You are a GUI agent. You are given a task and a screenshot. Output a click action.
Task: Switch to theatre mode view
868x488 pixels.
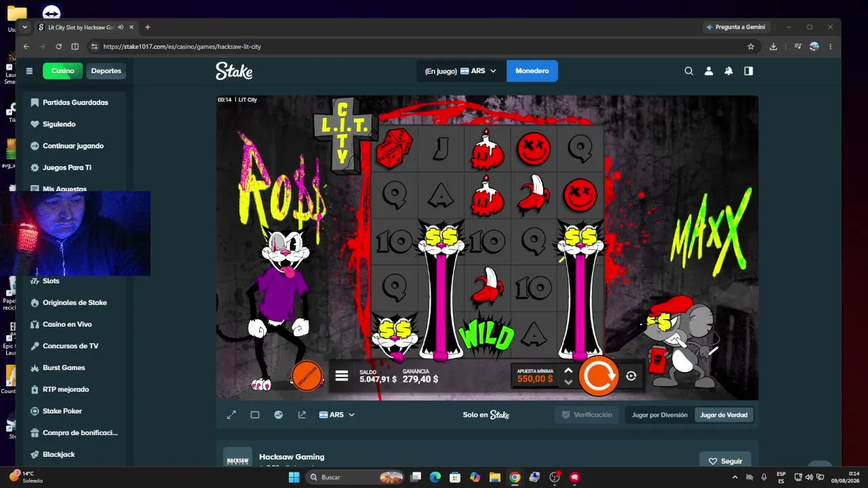tap(255, 415)
